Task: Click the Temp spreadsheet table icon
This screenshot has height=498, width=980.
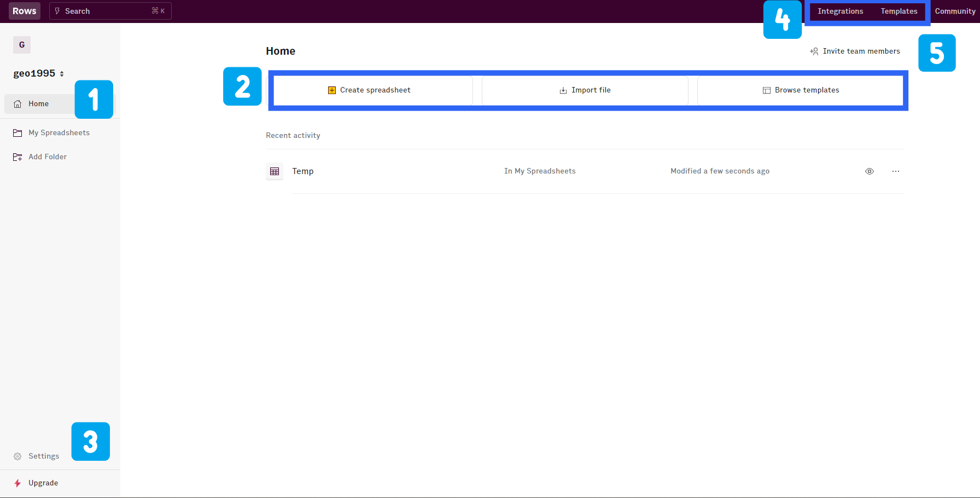Action: [275, 171]
